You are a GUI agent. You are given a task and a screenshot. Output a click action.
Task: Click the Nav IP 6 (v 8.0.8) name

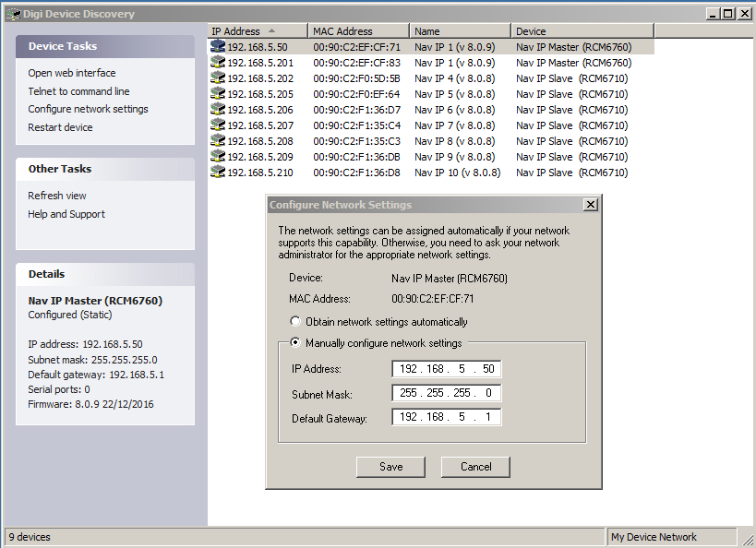point(455,110)
